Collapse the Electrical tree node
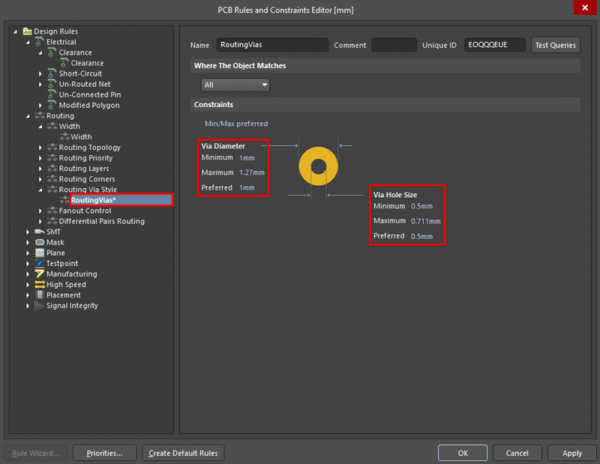600x464 pixels. tap(28, 42)
